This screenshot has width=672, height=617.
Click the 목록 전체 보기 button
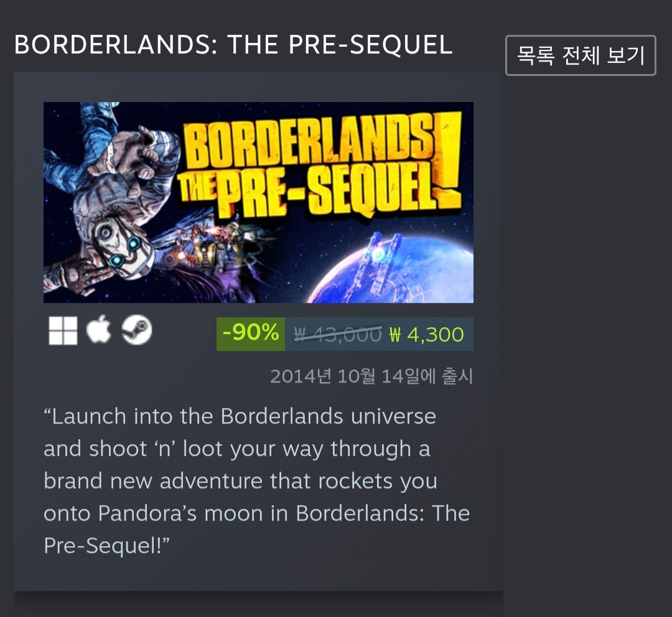click(x=581, y=55)
